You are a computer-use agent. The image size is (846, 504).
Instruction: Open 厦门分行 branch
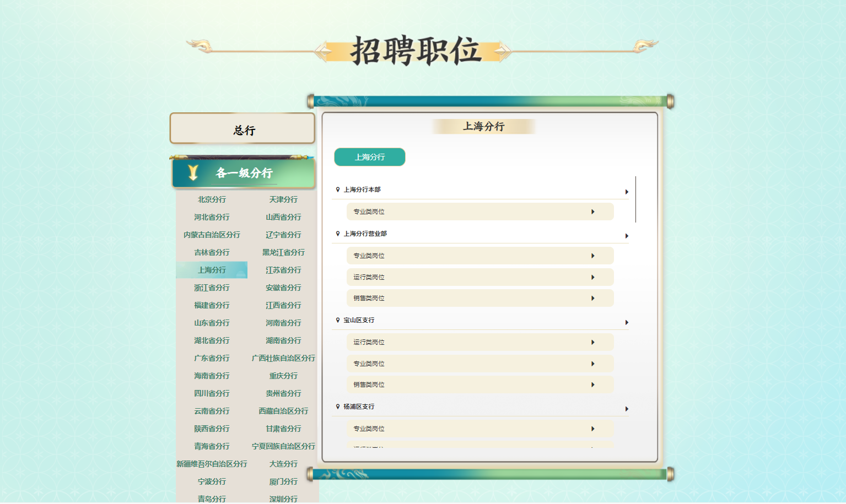click(x=283, y=481)
